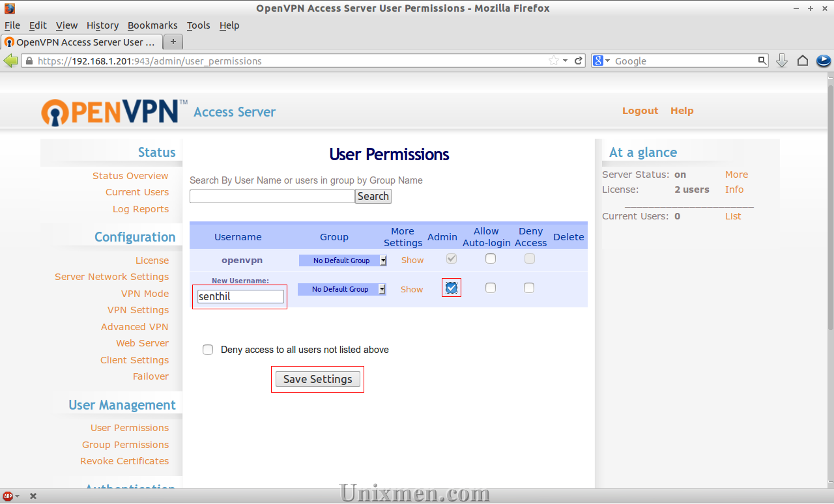Open the Bookmarks menu
This screenshot has width=834, height=504.
(x=152, y=25)
